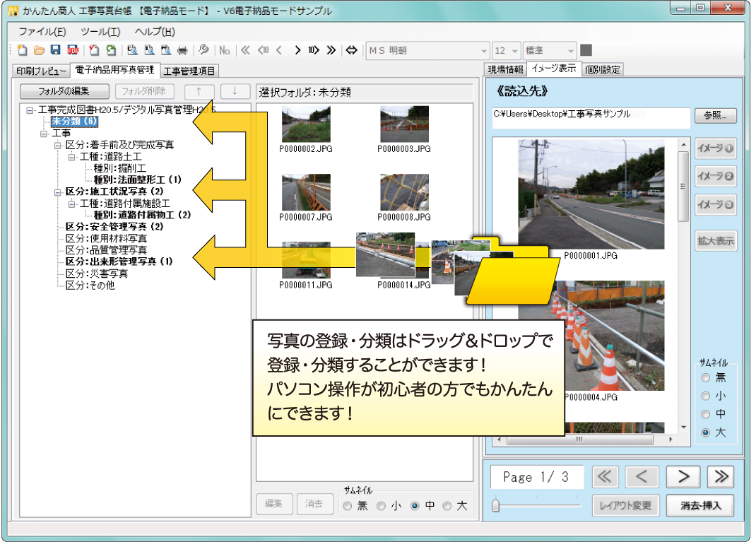The image size is (756, 542).
Task: Select right panel thumbnail 大
Action: point(706,432)
